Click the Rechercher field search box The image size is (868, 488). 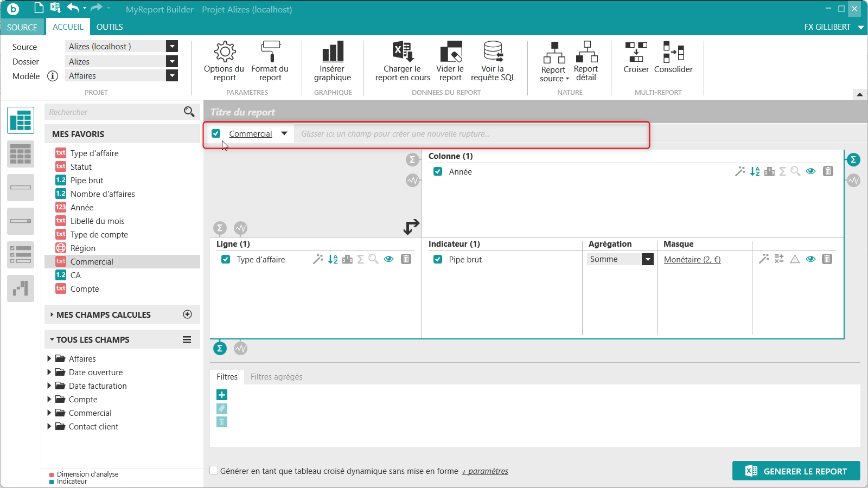click(x=114, y=112)
